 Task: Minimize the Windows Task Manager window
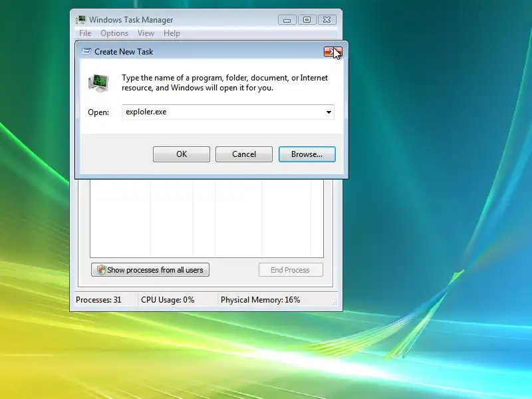point(287,20)
